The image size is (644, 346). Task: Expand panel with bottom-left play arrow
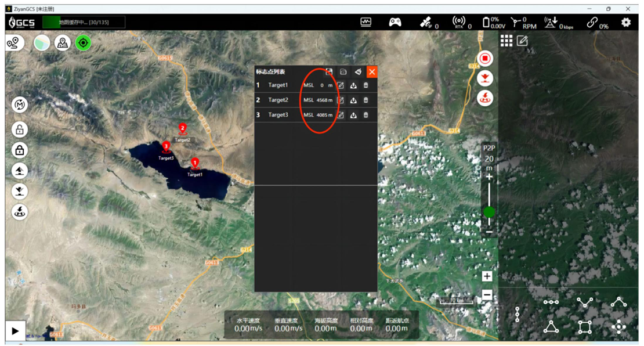point(16,331)
